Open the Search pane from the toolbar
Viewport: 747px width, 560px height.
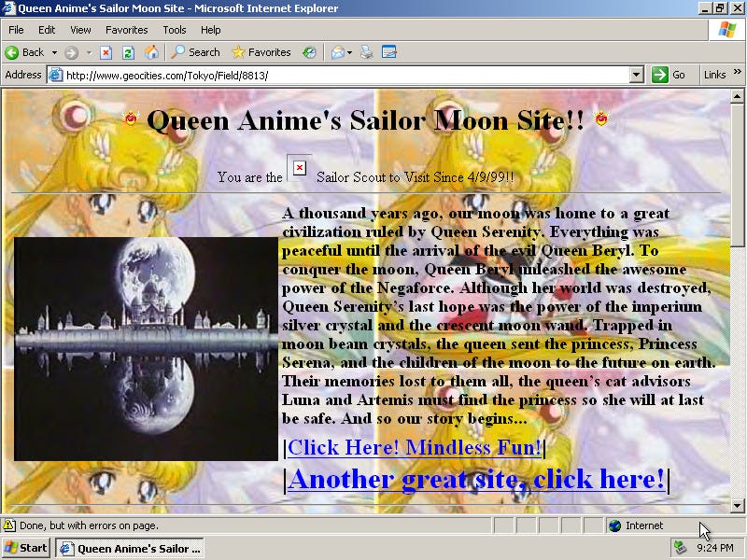(196, 52)
